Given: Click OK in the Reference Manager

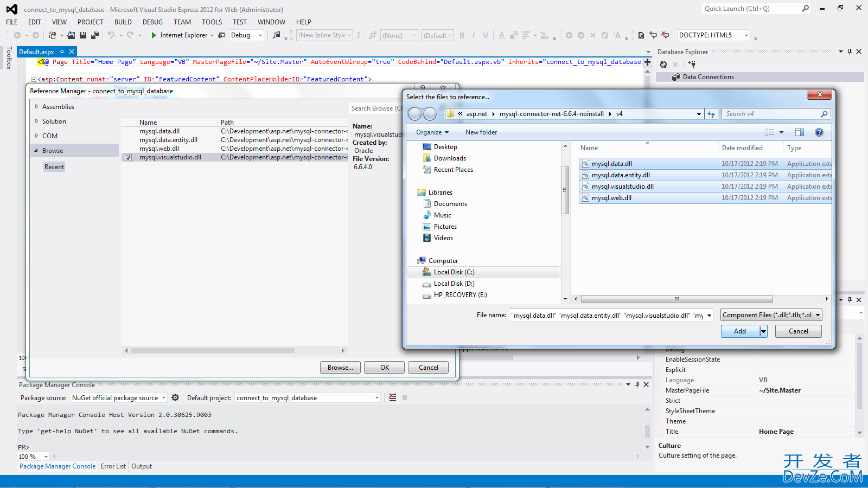Looking at the screenshot, I should pyautogui.click(x=384, y=368).
